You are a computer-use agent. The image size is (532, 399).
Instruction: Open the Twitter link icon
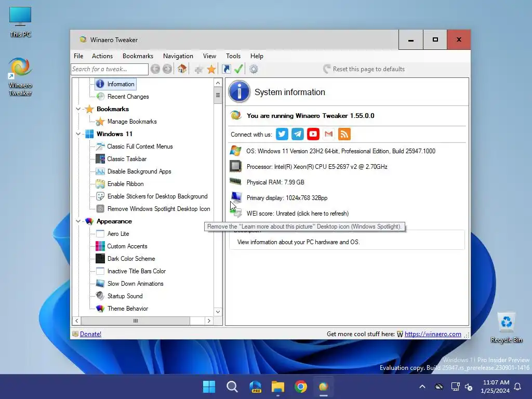point(282,134)
